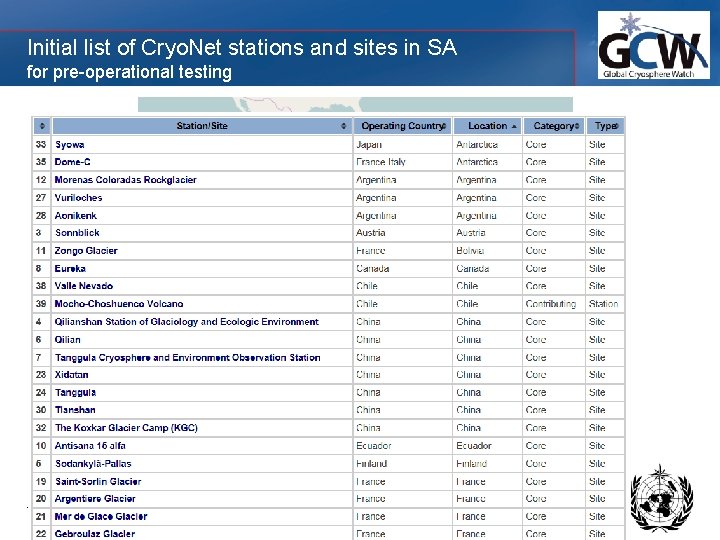Open the Dome-C station link

(73, 162)
